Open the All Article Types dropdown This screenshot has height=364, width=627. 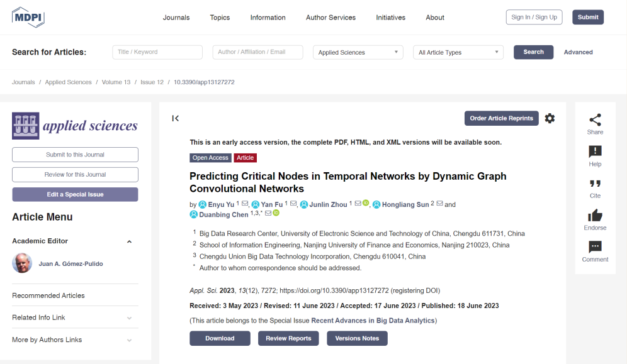coord(458,52)
